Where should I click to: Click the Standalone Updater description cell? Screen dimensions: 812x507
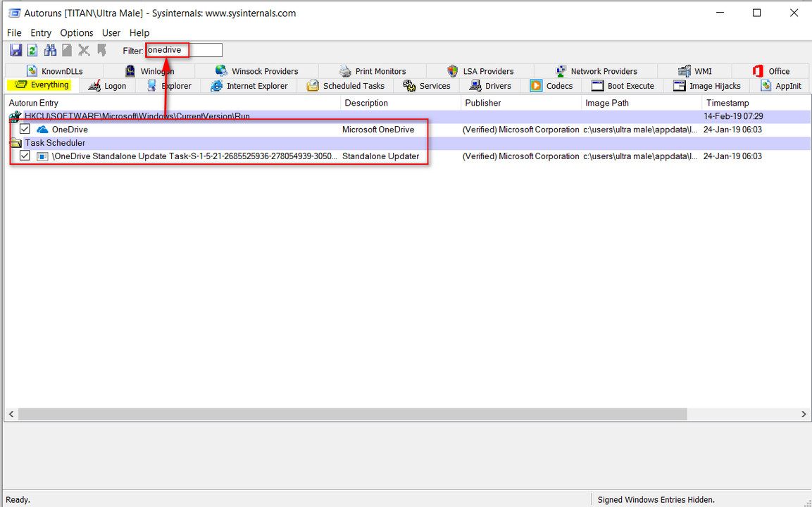click(380, 156)
